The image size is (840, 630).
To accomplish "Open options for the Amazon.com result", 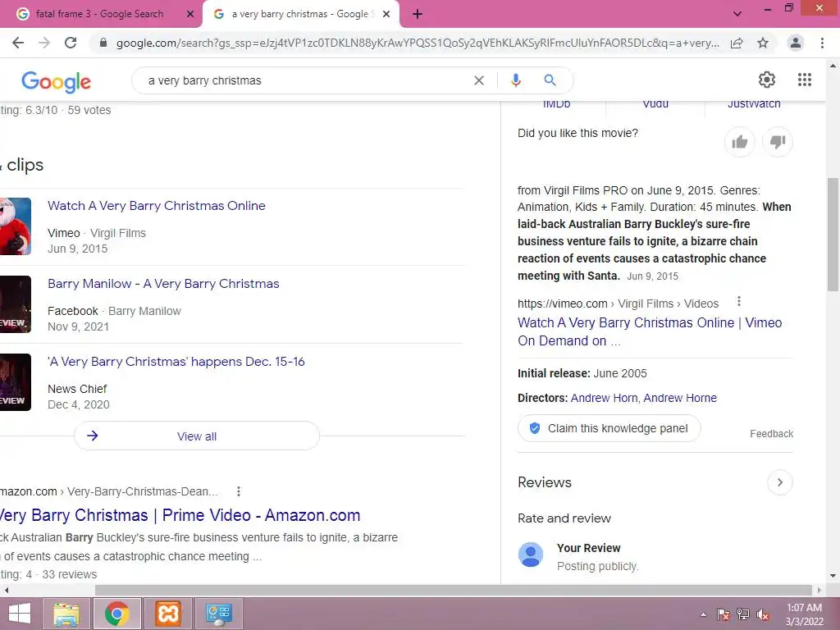I will click(239, 491).
